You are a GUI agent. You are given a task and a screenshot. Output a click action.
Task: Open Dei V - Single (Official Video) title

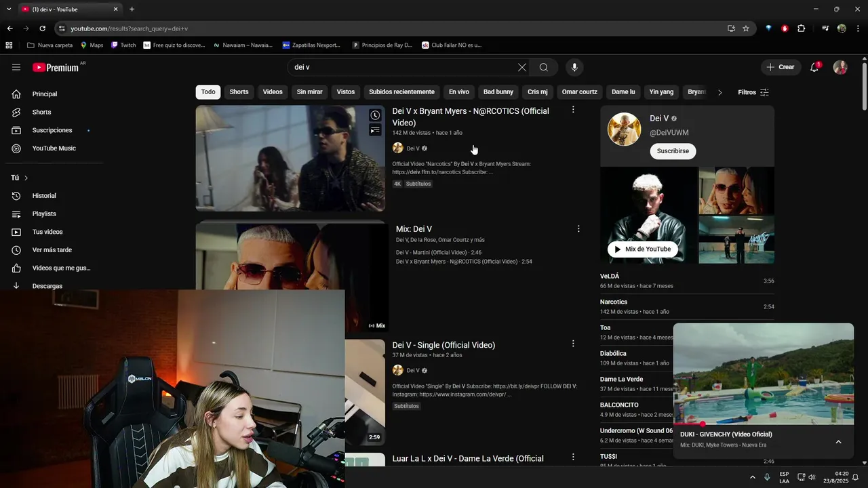pos(443,345)
